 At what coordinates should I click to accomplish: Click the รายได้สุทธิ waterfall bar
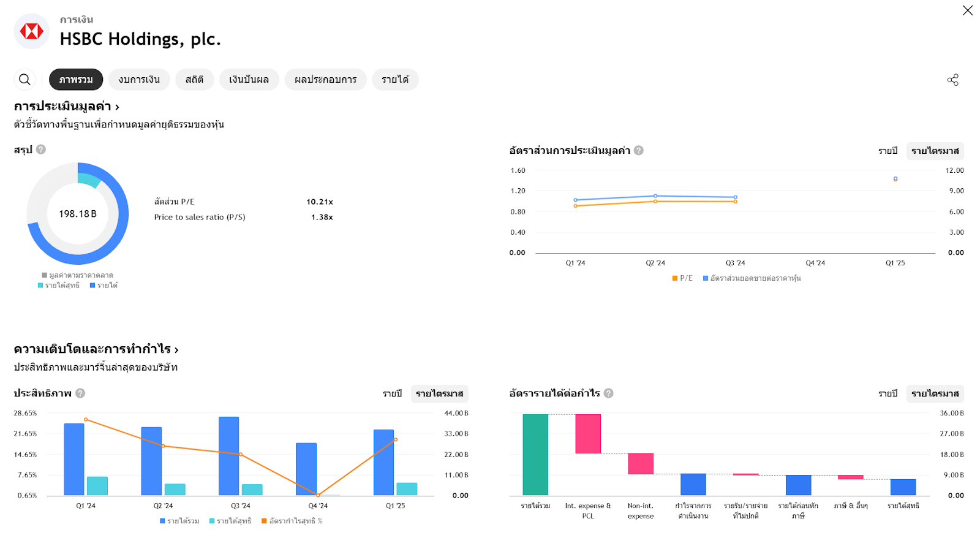[x=903, y=487]
